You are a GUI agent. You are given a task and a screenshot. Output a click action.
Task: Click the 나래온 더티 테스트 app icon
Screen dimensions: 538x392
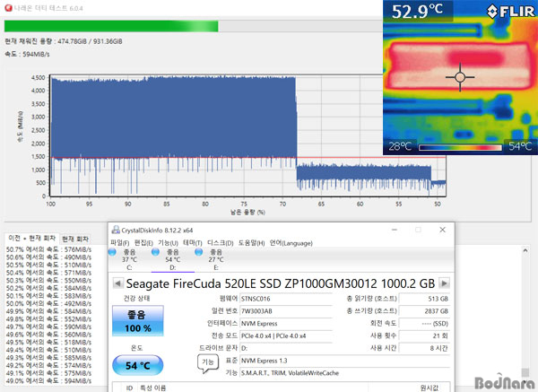(9, 8)
